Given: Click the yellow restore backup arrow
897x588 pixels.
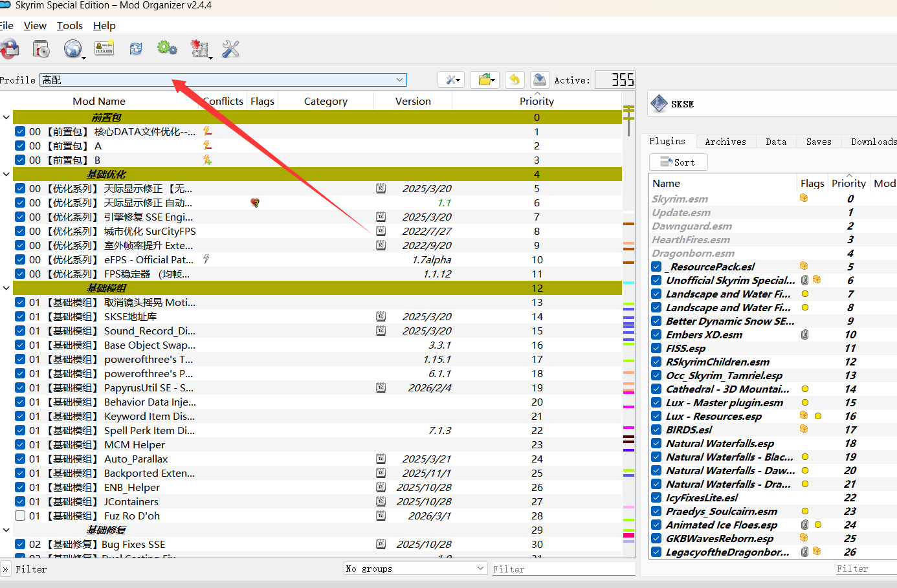Looking at the screenshot, I should click(515, 80).
